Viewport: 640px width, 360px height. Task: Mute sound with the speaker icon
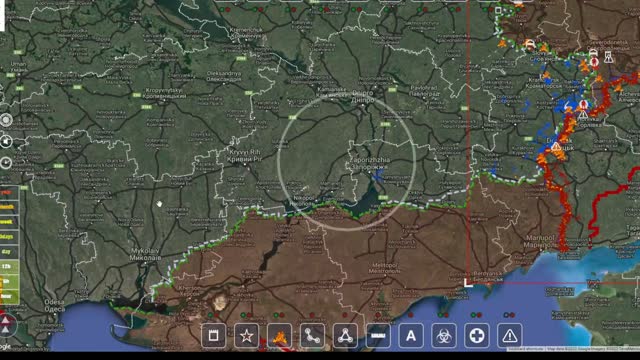point(6,142)
